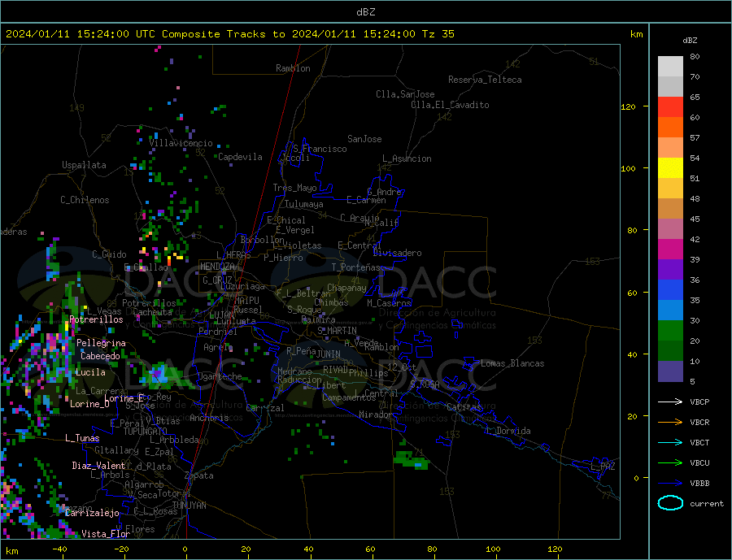
Task: Select the green 20-30 dBZ color swatch
Action: pyautogui.click(x=670, y=331)
